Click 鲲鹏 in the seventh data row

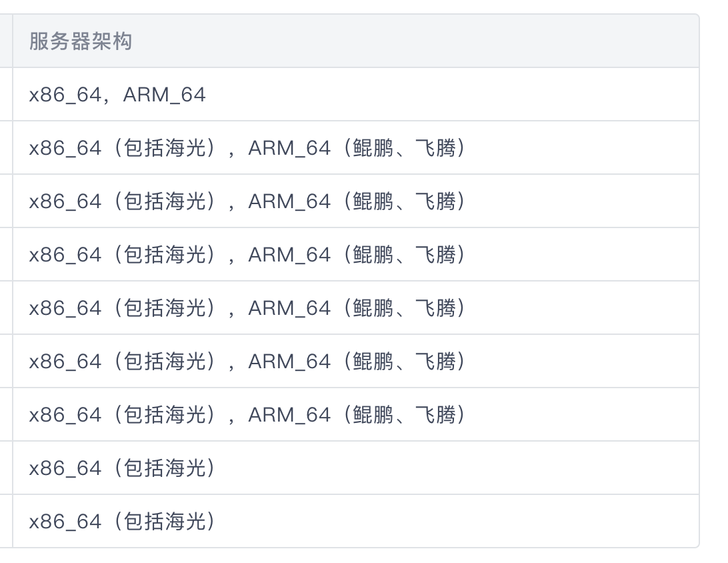pos(373,416)
